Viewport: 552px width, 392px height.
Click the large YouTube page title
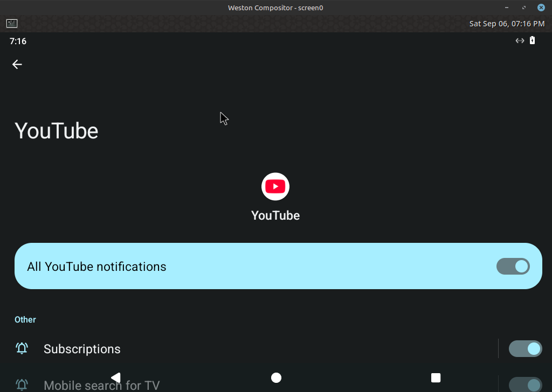[x=57, y=131]
